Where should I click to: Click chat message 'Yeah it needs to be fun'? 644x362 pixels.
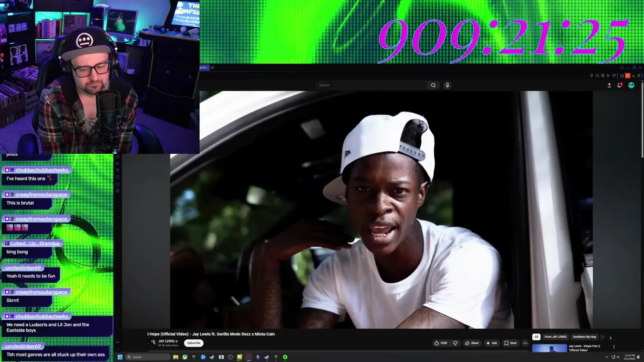(x=31, y=276)
